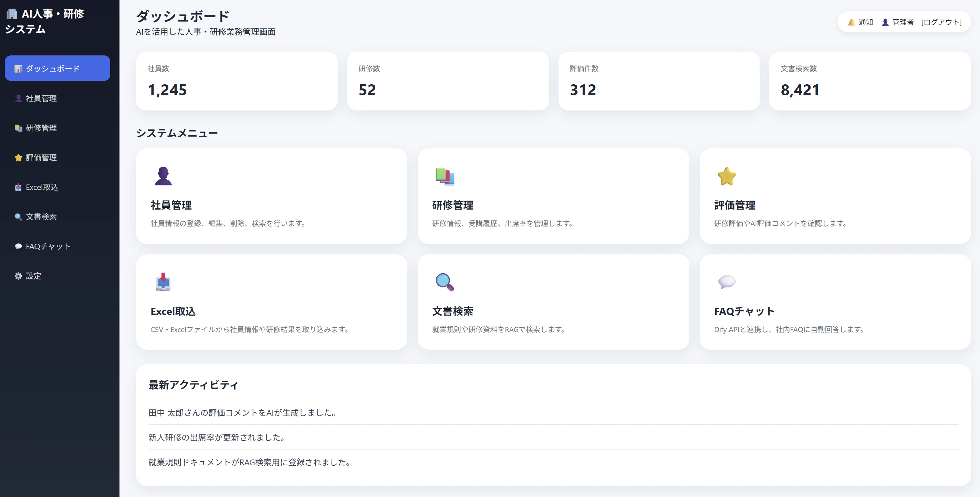Go to 社員管理 in the sidebar
This screenshot has height=497, width=980.
point(58,98)
